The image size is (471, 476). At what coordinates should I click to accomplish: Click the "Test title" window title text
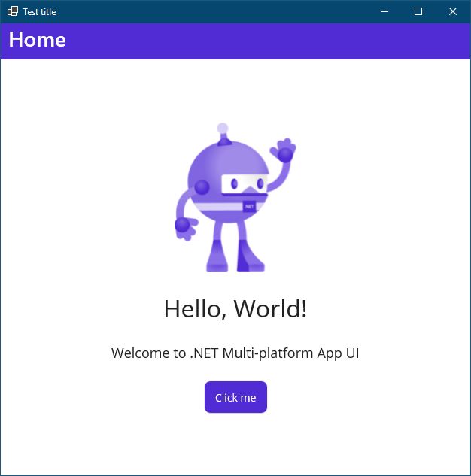point(39,12)
